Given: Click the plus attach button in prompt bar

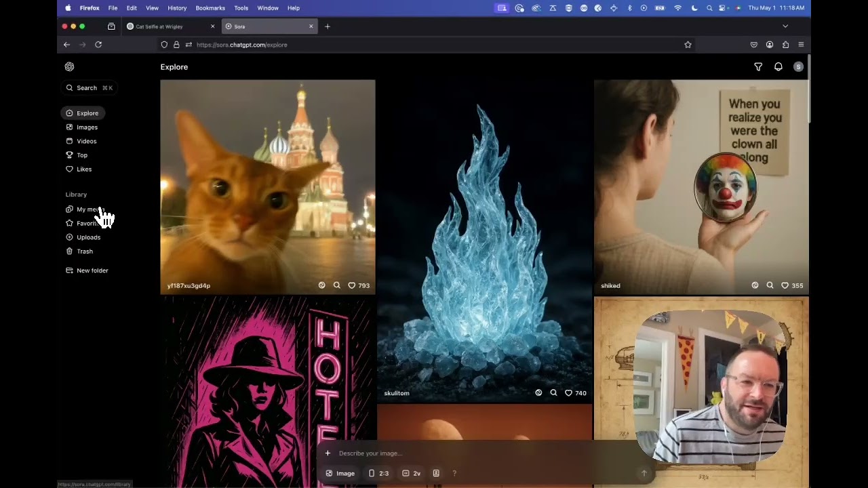Looking at the screenshot, I should pyautogui.click(x=328, y=453).
